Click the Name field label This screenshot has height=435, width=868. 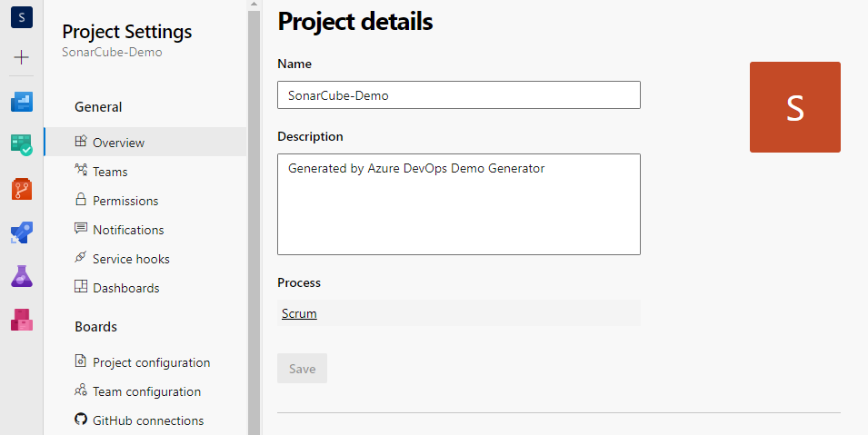pyautogui.click(x=294, y=64)
